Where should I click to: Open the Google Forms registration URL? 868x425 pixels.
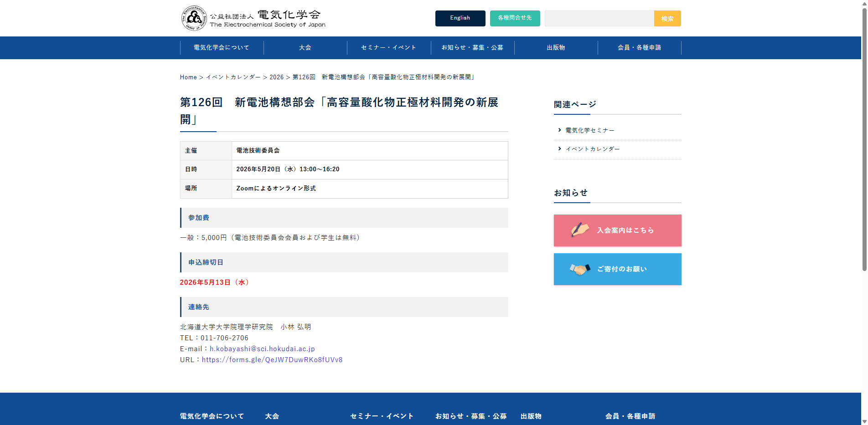click(x=272, y=360)
